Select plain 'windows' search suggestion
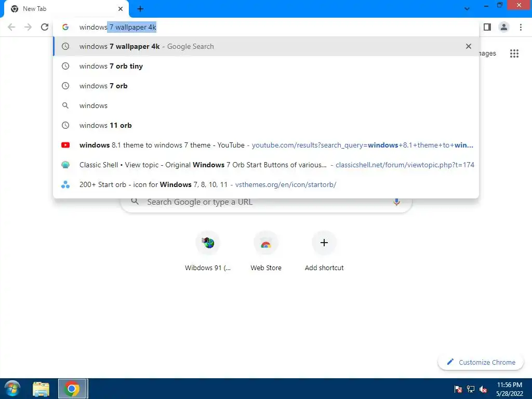 [x=266, y=105]
